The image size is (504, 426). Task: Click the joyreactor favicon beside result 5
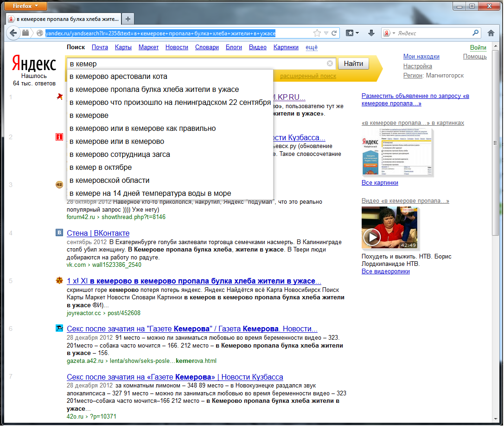click(x=59, y=280)
